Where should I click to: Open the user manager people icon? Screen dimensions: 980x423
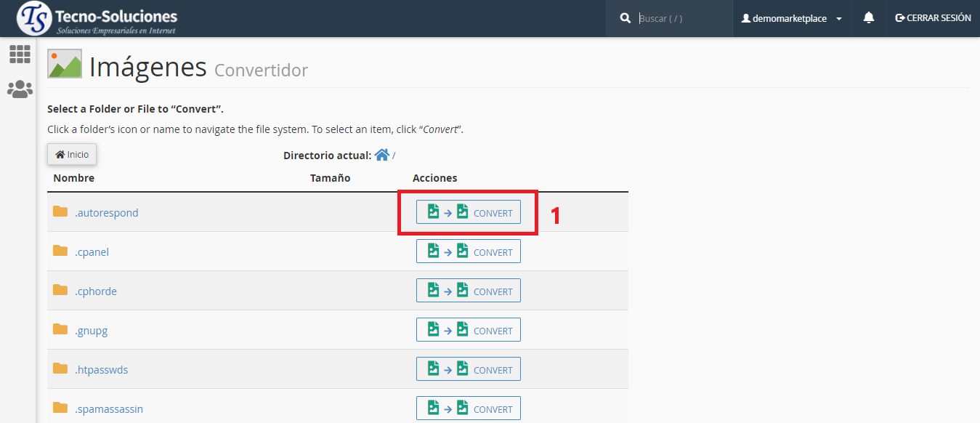[x=20, y=89]
